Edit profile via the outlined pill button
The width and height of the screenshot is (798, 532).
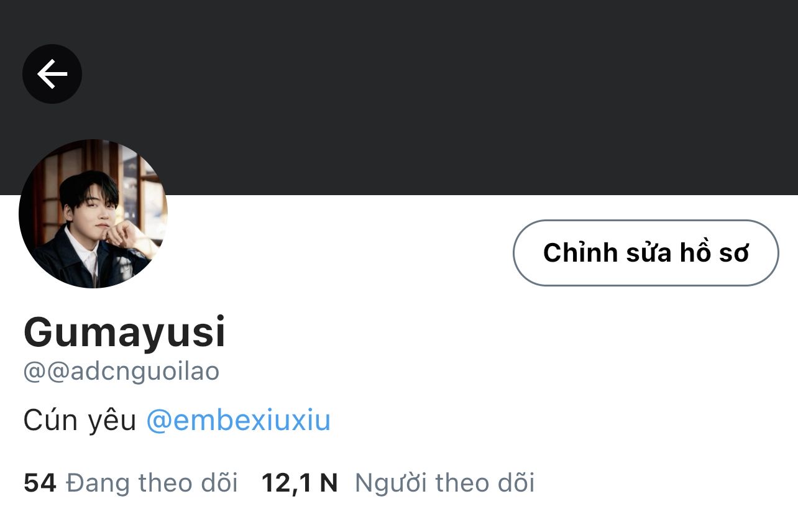(x=646, y=253)
